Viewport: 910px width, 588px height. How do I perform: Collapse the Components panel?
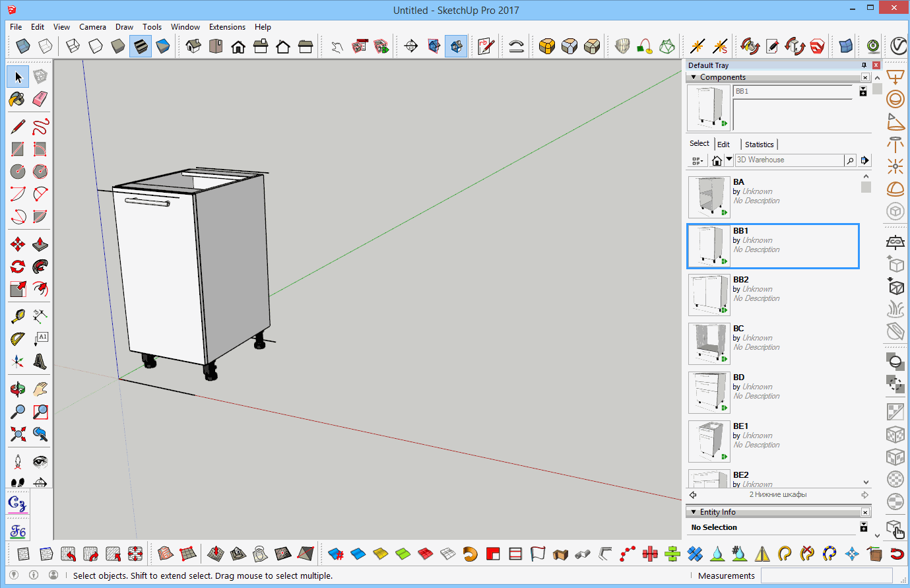tap(693, 77)
